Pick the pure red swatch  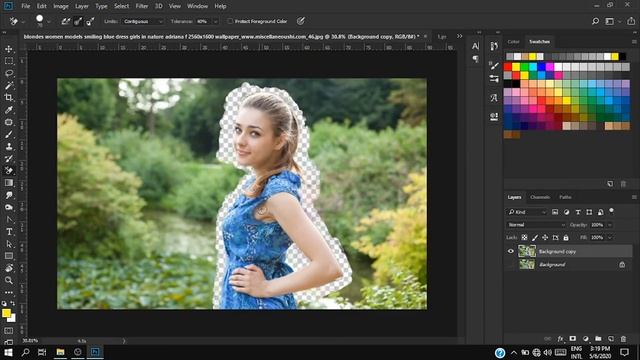(x=508, y=67)
